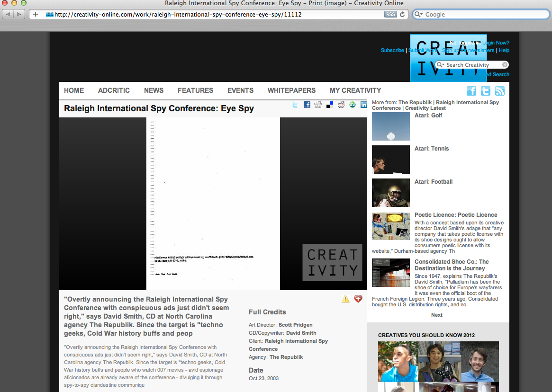552x392 pixels.
Task: Open the Creativity Latest link
Action: [425, 108]
